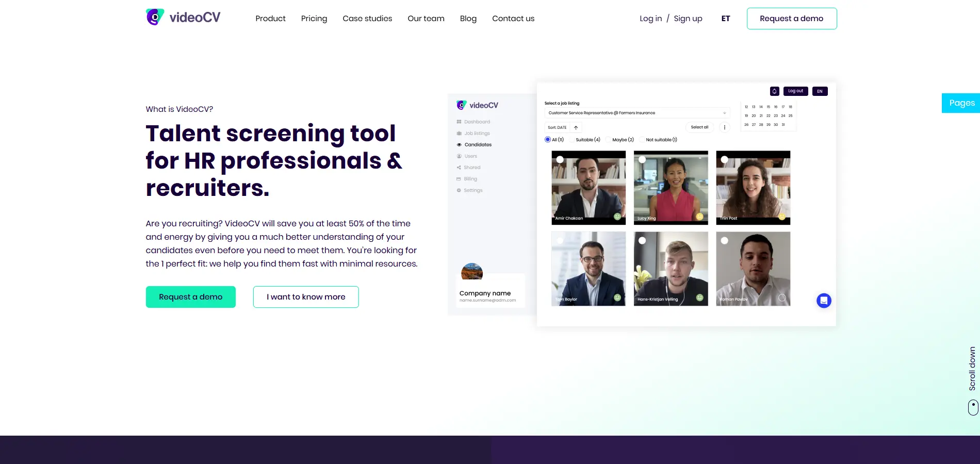Click the videoCV logo in header
Screen dimensions: 980x464
pyautogui.click(x=183, y=18)
